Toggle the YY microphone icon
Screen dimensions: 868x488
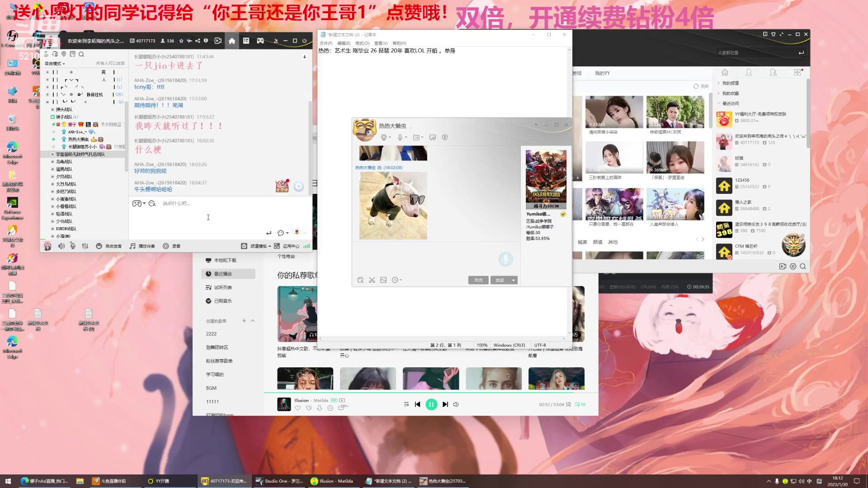click(x=73, y=246)
